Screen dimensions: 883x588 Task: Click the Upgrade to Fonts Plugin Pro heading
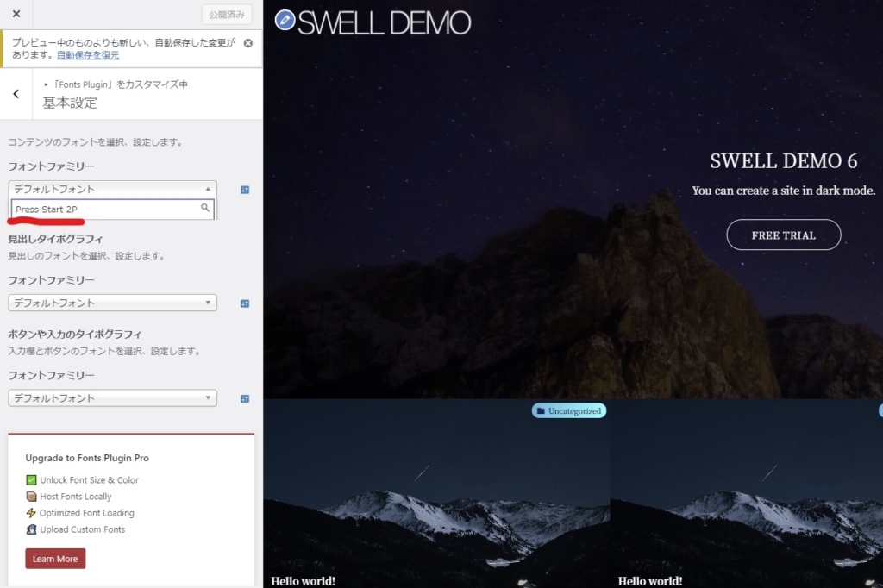click(87, 458)
